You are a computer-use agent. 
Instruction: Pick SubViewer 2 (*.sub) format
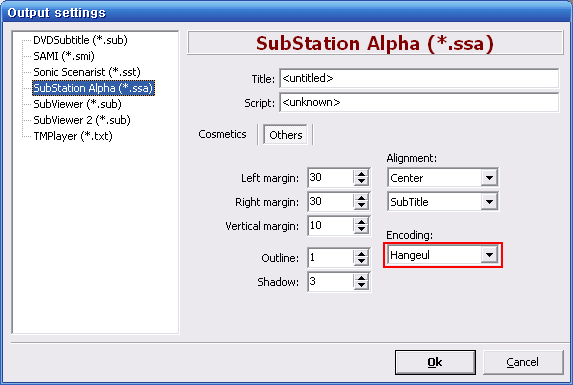click(82, 120)
